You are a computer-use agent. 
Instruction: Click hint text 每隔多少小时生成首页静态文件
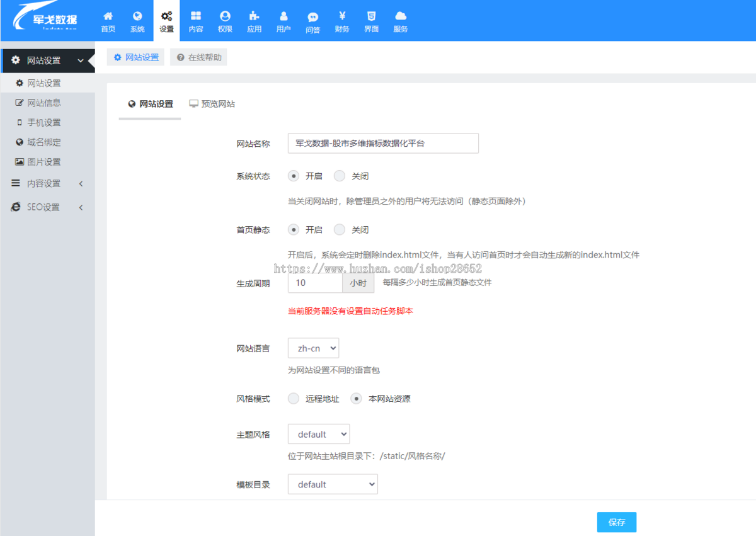point(437,283)
